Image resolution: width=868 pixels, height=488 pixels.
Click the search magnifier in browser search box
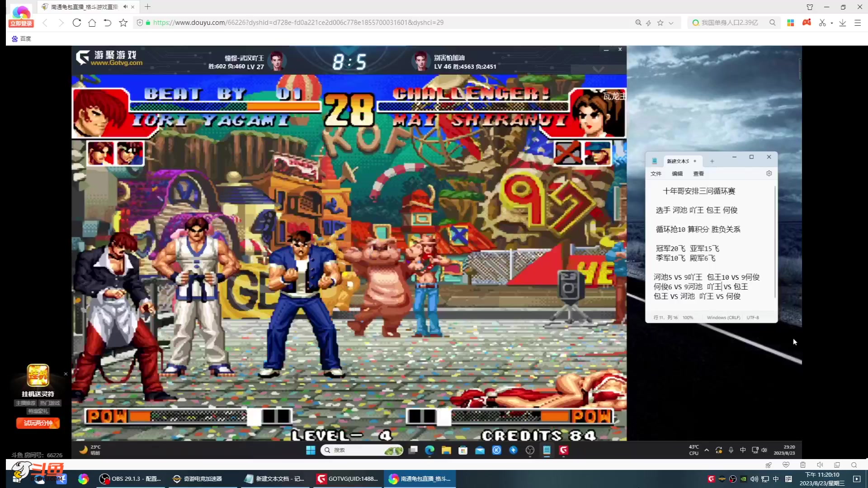click(773, 23)
